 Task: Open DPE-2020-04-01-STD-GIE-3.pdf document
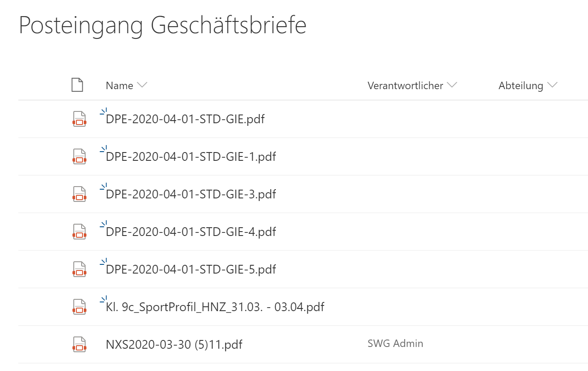(191, 194)
